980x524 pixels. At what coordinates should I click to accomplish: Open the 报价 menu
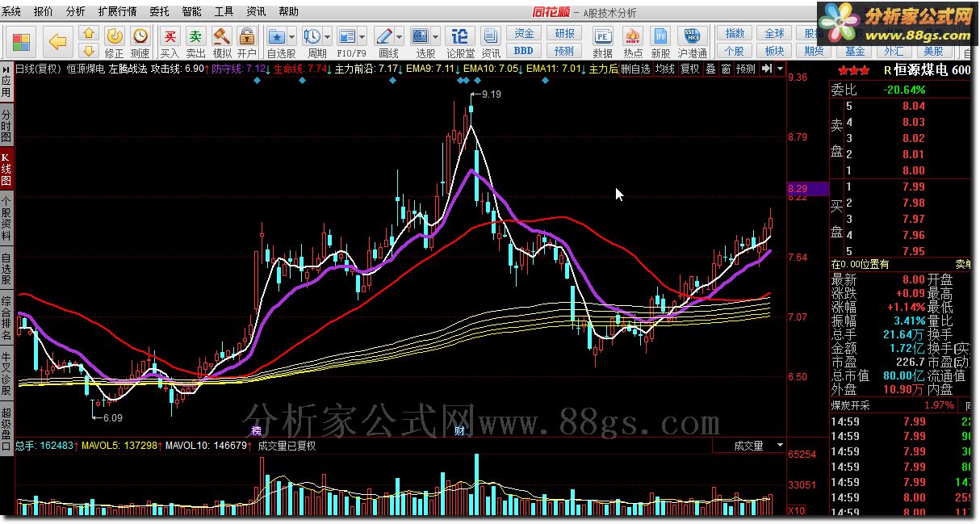pos(44,12)
